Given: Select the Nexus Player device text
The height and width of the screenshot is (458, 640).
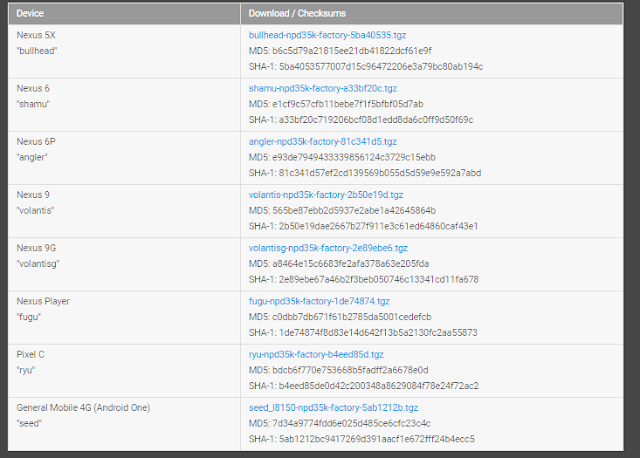Looking at the screenshot, I should [x=43, y=301].
